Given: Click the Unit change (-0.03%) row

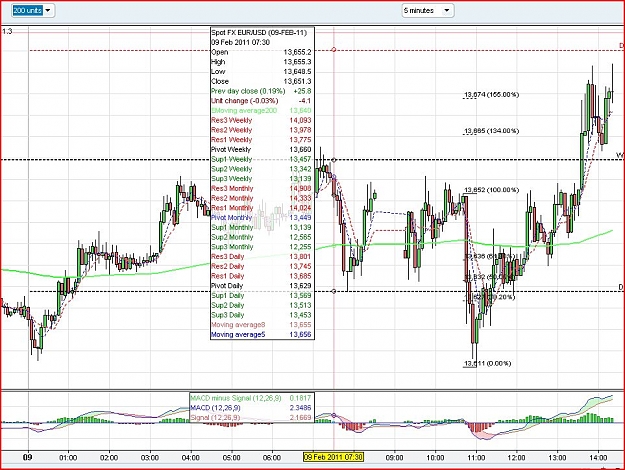Looking at the screenshot, I should [261, 101].
